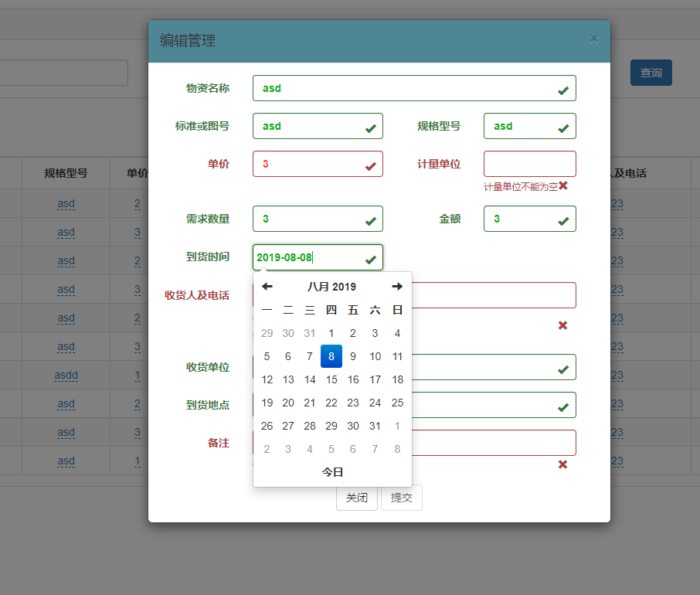The width and height of the screenshot is (700, 595).
Task: Click the green checkmark beside 物资名称 field
Action: pyautogui.click(x=562, y=88)
